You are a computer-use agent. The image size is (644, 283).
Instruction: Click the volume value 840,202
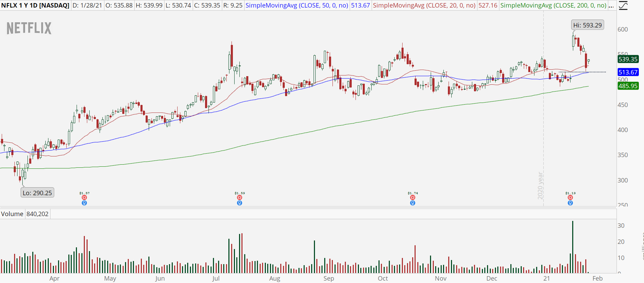click(x=37, y=214)
